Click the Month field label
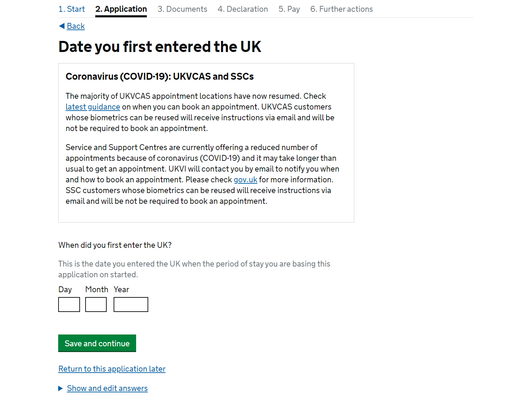 point(97,289)
